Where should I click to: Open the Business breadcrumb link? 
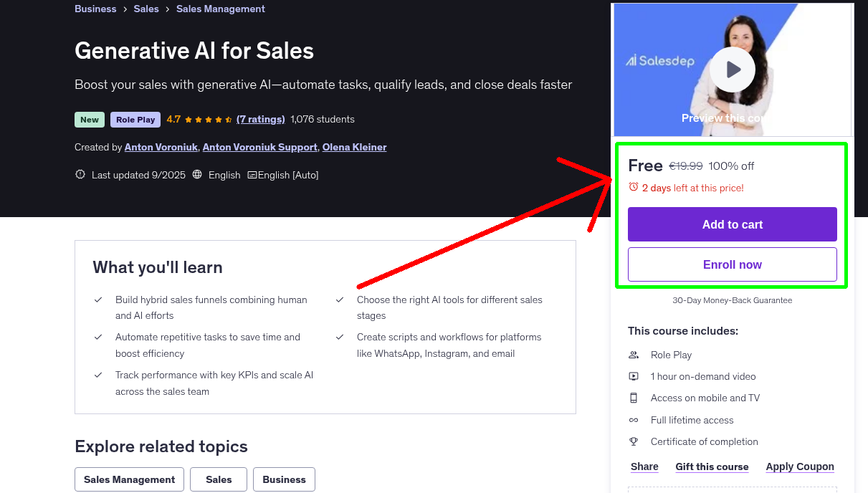(95, 9)
